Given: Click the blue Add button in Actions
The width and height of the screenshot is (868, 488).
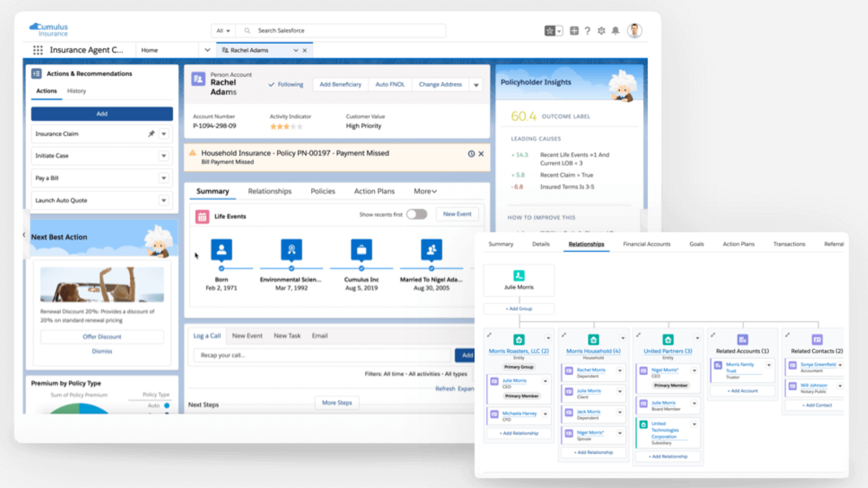Looking at the screenshot, I should tap(102, 114).
